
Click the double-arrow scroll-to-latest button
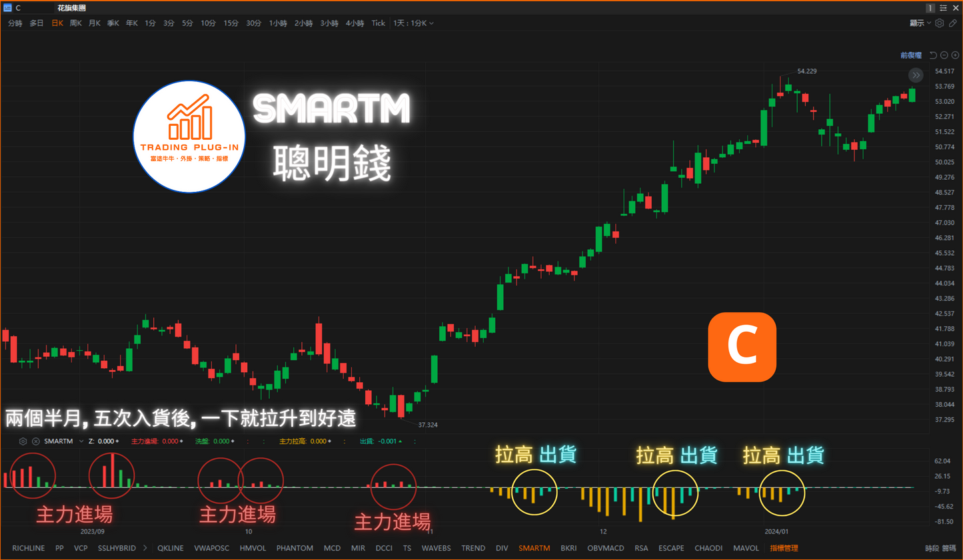point(916,75)
